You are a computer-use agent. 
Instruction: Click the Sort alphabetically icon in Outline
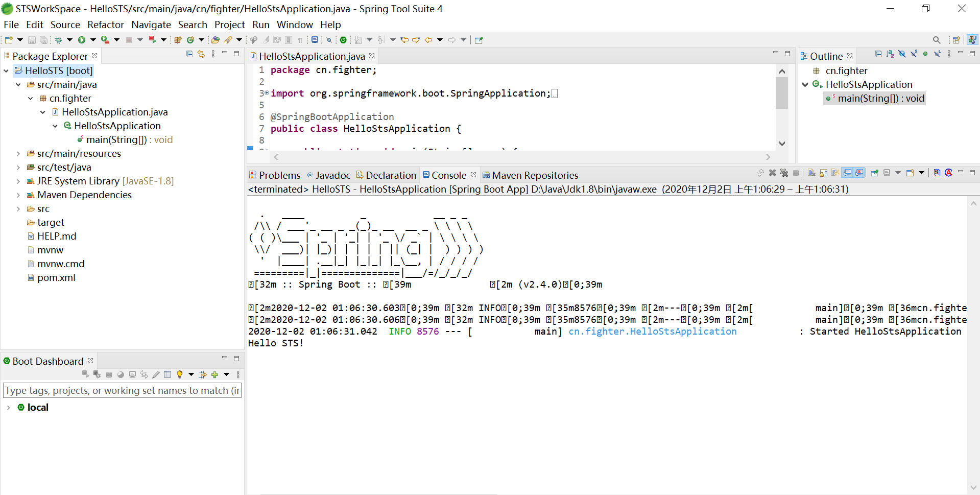890,54
